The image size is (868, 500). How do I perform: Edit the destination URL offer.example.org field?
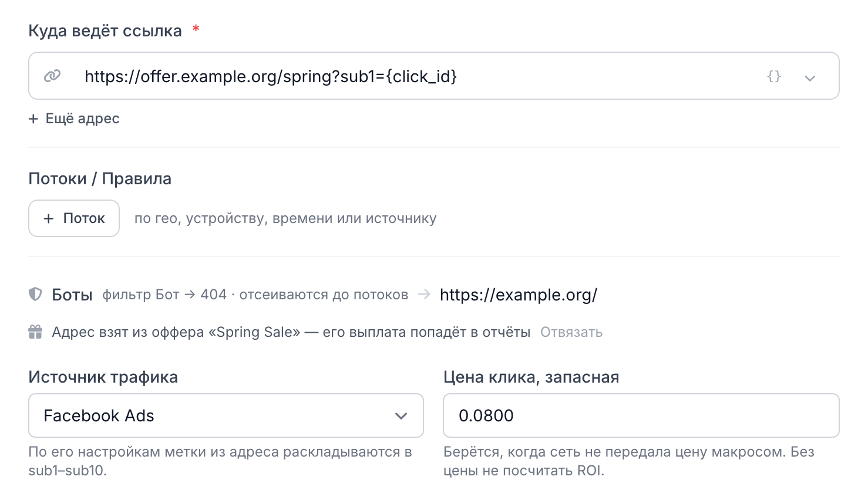click(434, 76)
